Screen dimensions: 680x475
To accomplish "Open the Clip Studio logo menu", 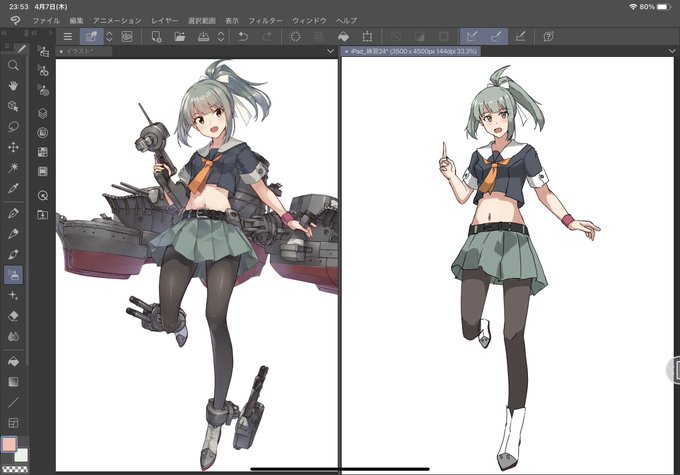I will point(15,20).
